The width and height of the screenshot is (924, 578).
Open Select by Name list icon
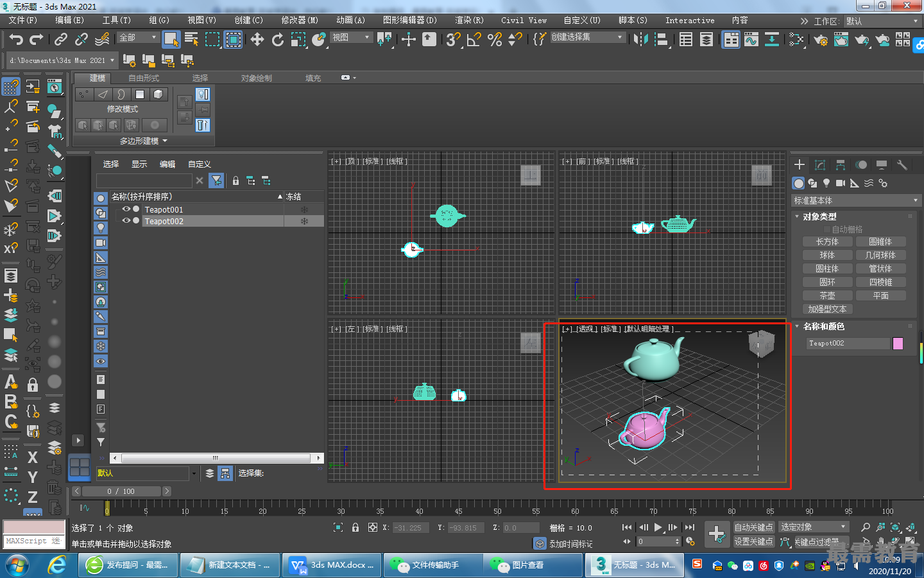tap(191, 39)
